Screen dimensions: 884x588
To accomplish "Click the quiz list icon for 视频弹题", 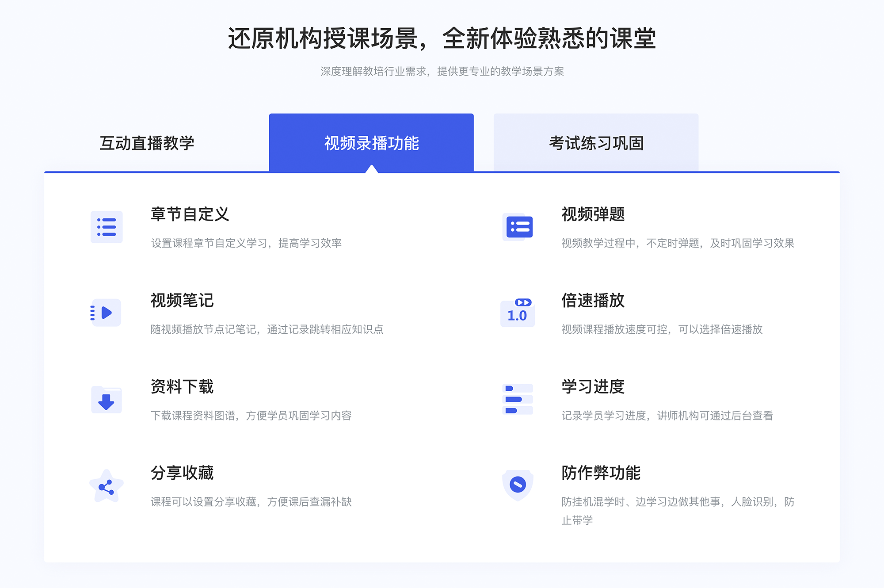I will pyautogui.click(x=518, y=230).
